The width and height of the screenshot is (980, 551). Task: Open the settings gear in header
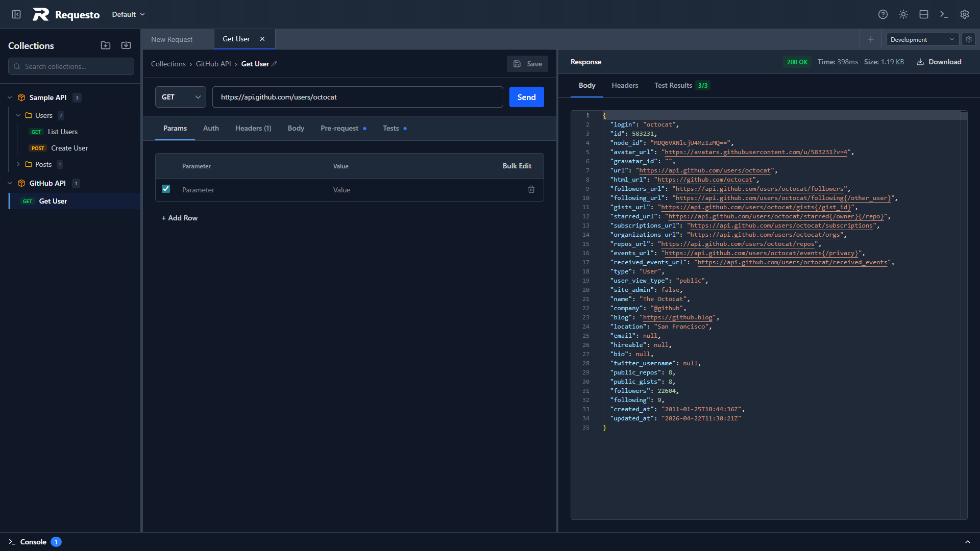pos(965,14)
